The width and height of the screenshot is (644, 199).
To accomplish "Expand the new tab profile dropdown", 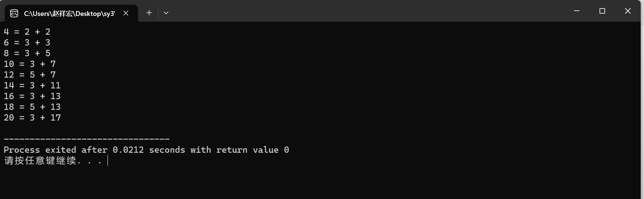I will click(x=166, y=13).
